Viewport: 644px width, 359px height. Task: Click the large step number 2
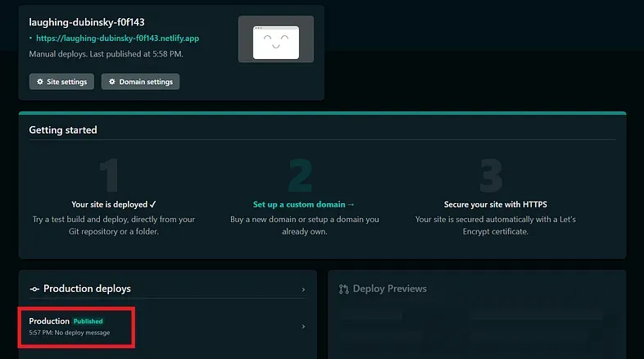(x=302, y=175)
